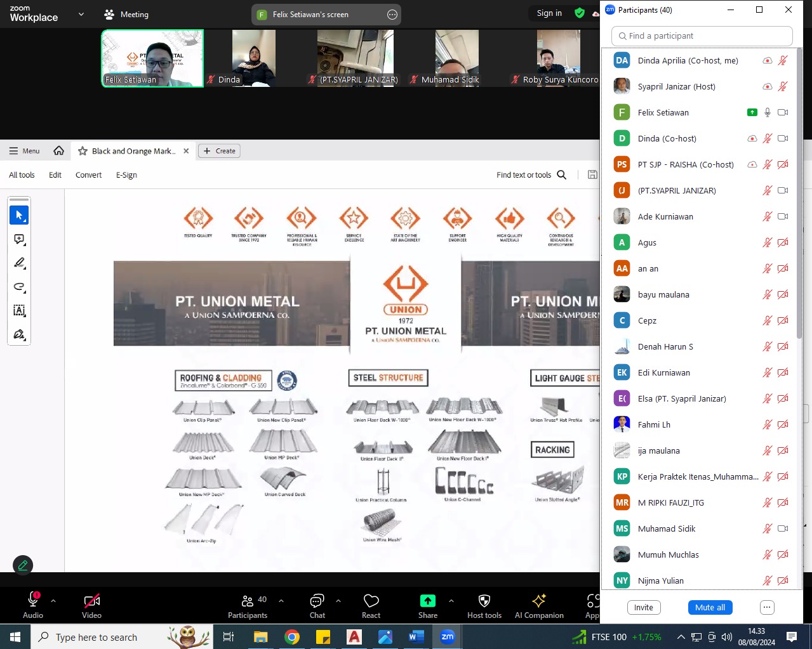Click the Invite button
The width and height of the screenshot is (812, 649).
[x=643, y=607]
